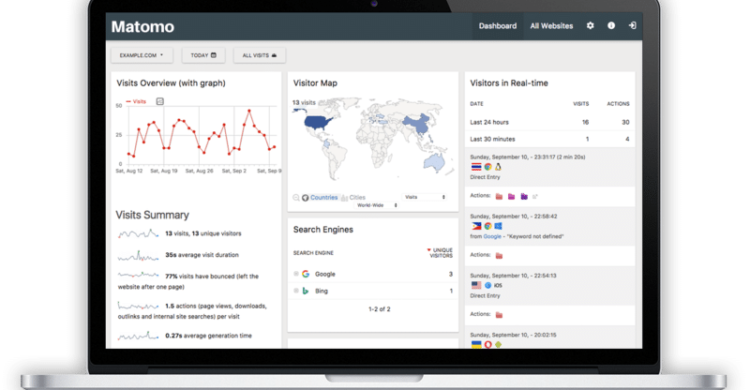Screen dimensions: 750x390
Task: Click the TODAY date picker button
Action: [x=203, y=56]
